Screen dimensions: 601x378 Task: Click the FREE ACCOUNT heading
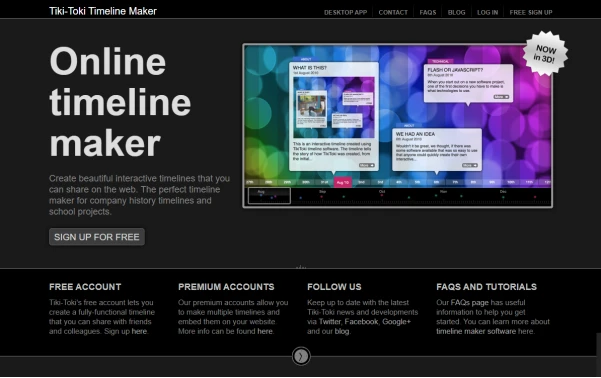[x=85, y=287]
